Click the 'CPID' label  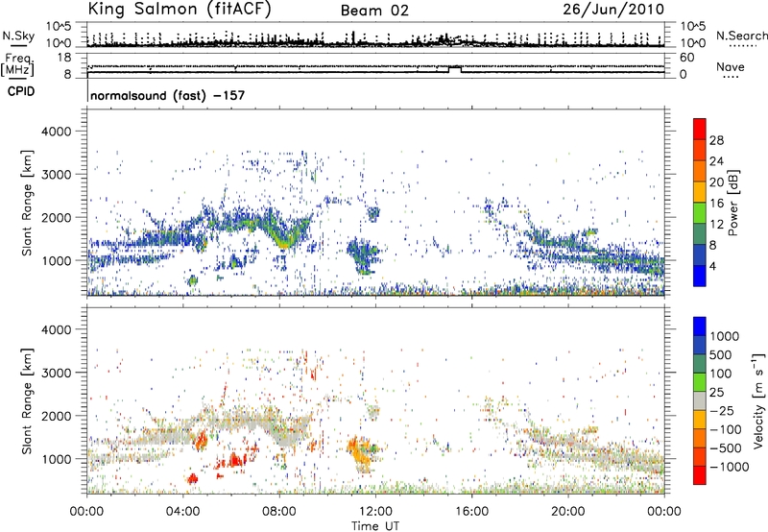point(21,91)
